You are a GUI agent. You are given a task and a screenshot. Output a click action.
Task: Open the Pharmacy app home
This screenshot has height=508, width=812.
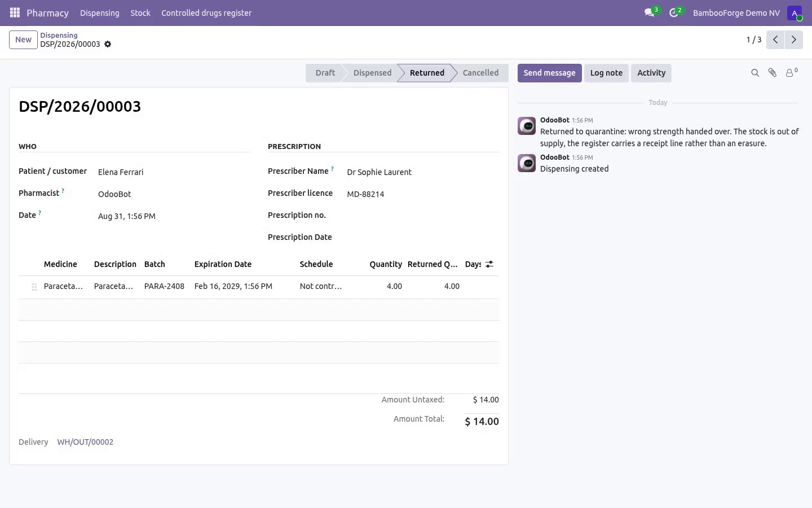pos(47,13)
